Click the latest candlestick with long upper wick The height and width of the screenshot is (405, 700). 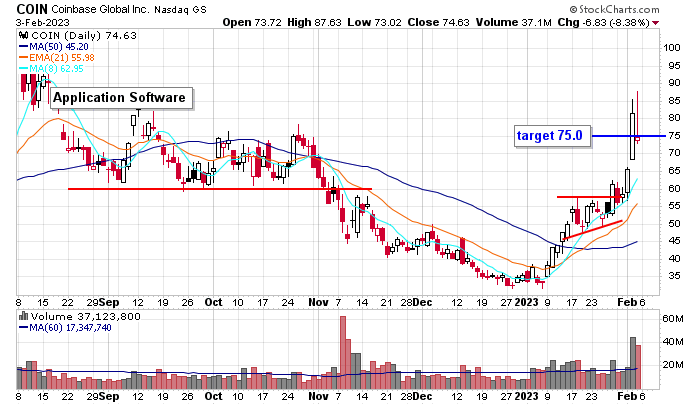click(x=638, y=117)
